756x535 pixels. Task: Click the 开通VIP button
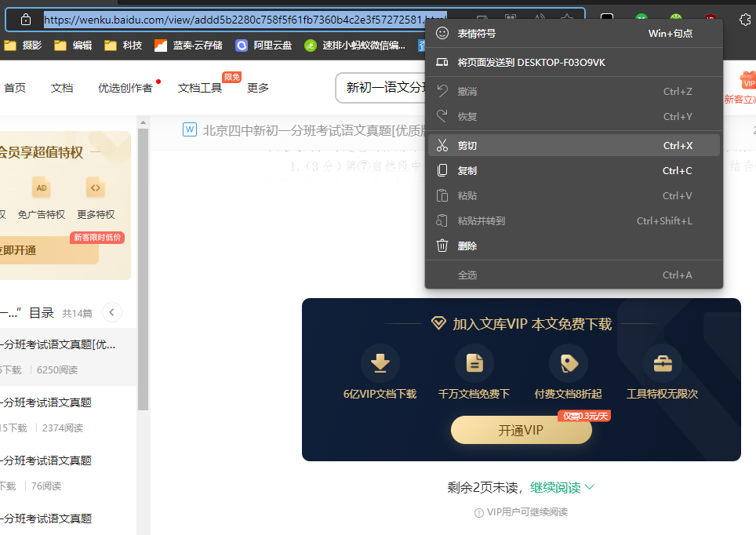click(x=522, y=430)
